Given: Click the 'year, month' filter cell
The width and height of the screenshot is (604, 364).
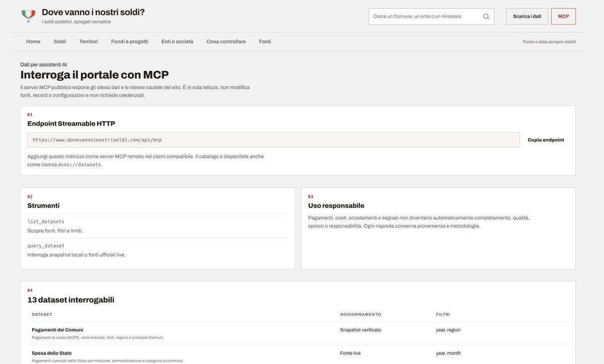Looking at the screenshot, I should point(448,353).
